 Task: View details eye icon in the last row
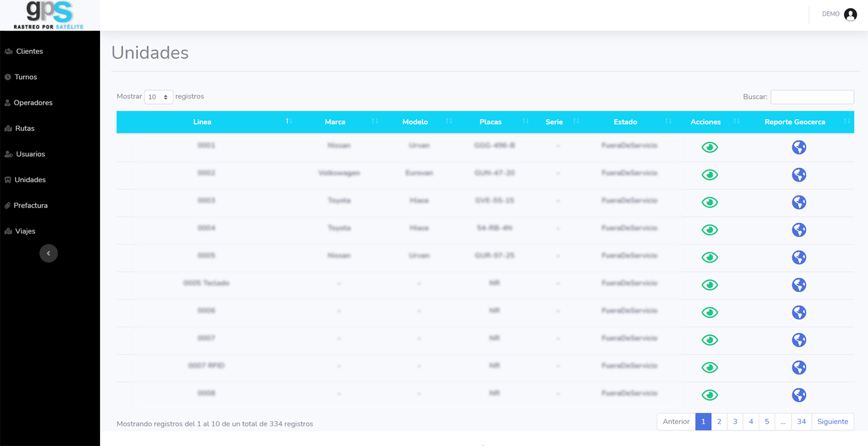click(709, 395)
